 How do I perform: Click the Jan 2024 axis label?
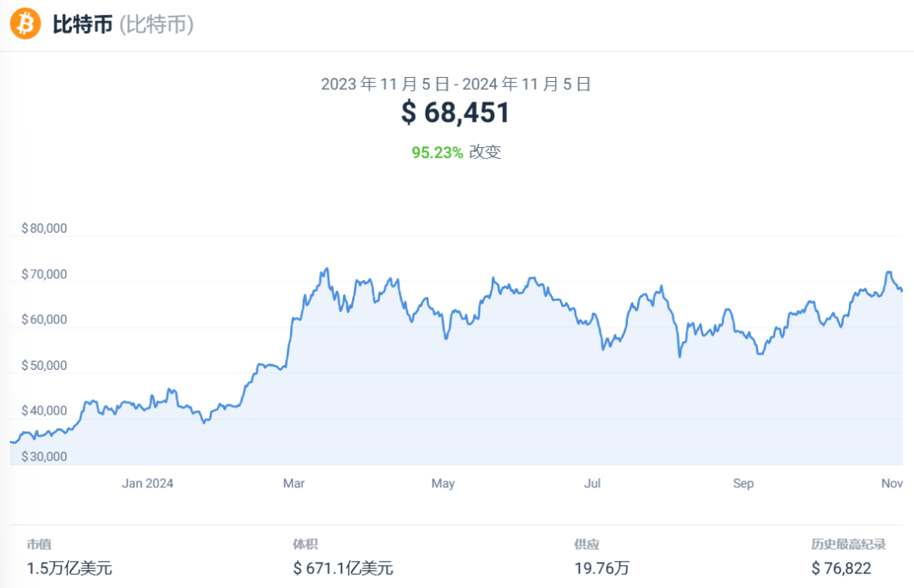[147, 484]
